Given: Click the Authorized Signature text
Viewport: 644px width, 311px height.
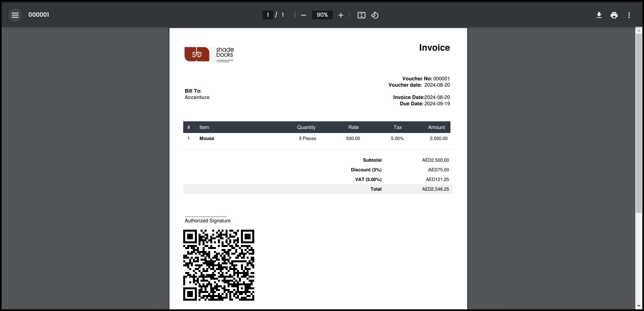Looking at the screenshot, I should [208, 221].
